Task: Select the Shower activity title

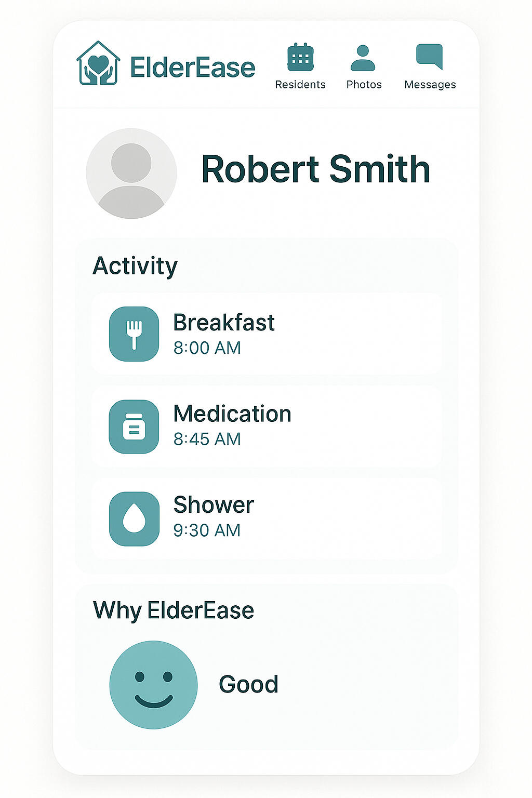Action: tap(214, 505)
